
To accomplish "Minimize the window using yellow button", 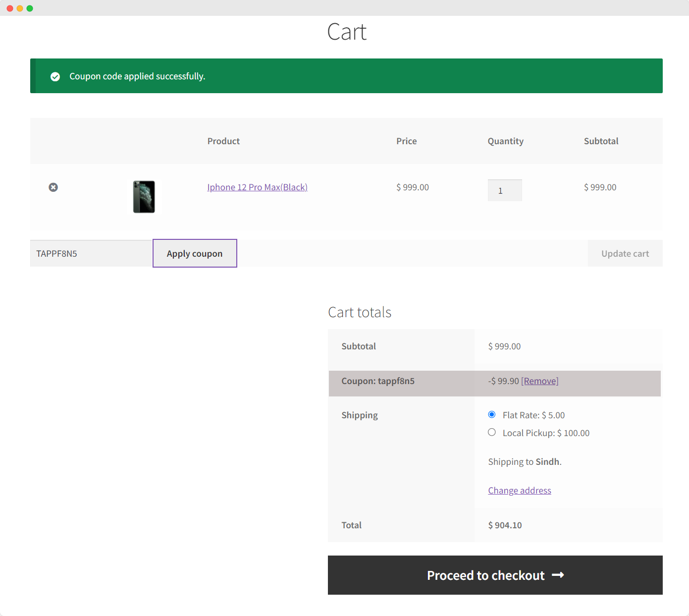I will [20, 8].
